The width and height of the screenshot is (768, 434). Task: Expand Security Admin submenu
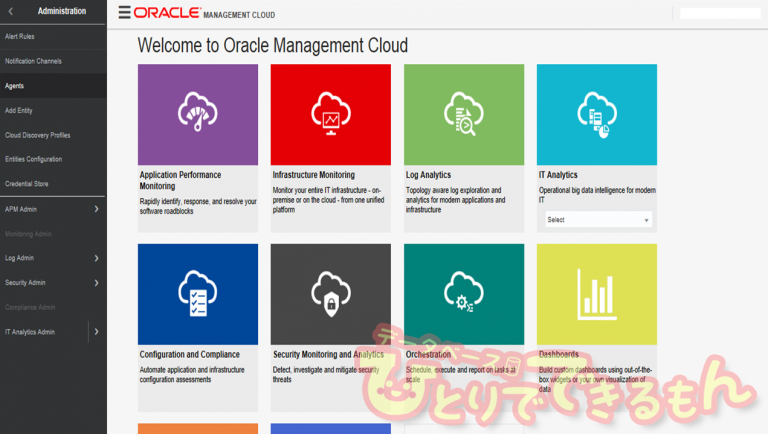click(96, 283)
